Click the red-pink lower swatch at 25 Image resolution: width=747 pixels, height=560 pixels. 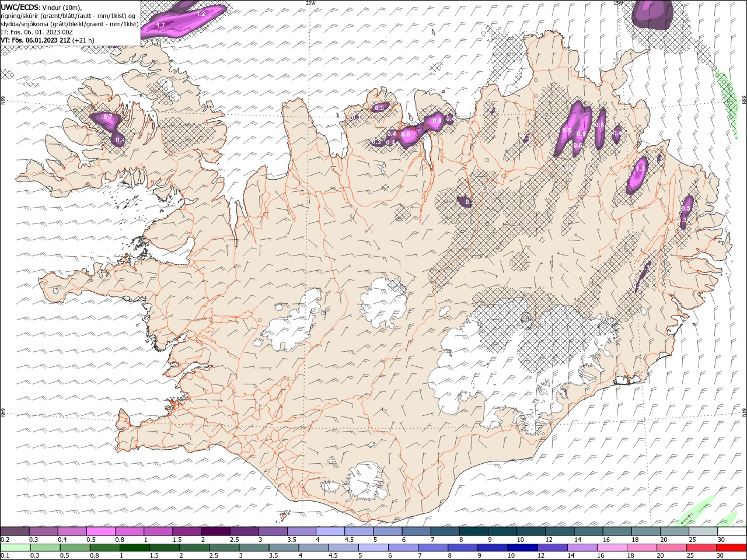point(701,548)
